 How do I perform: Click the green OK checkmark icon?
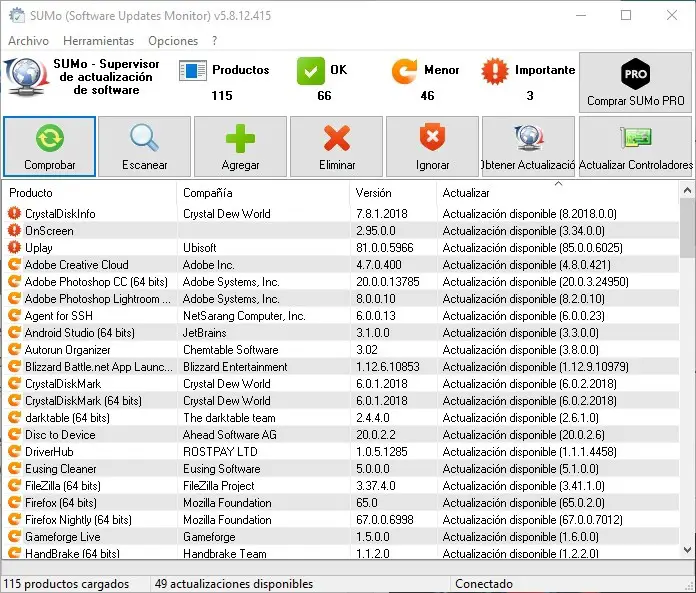[311, 71]
